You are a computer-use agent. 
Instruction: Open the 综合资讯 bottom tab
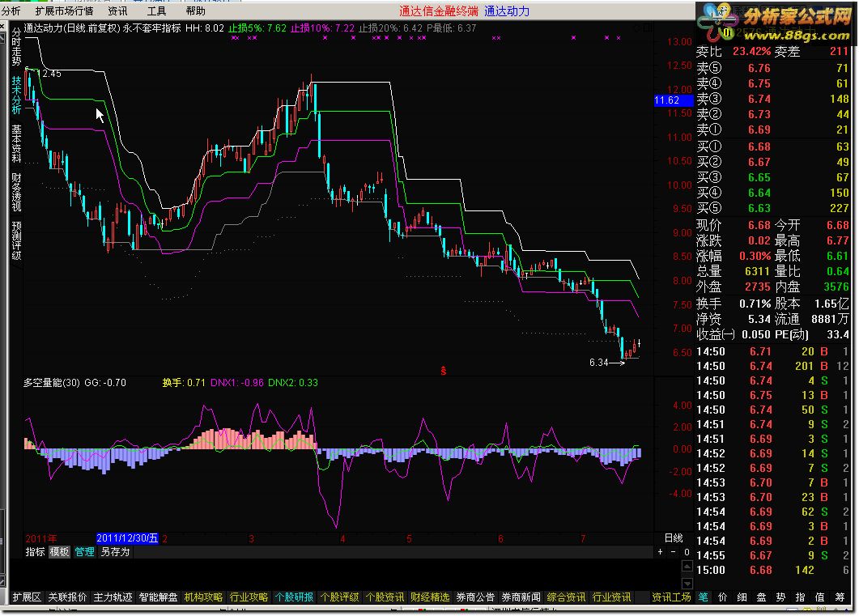[x=566, y=597]
